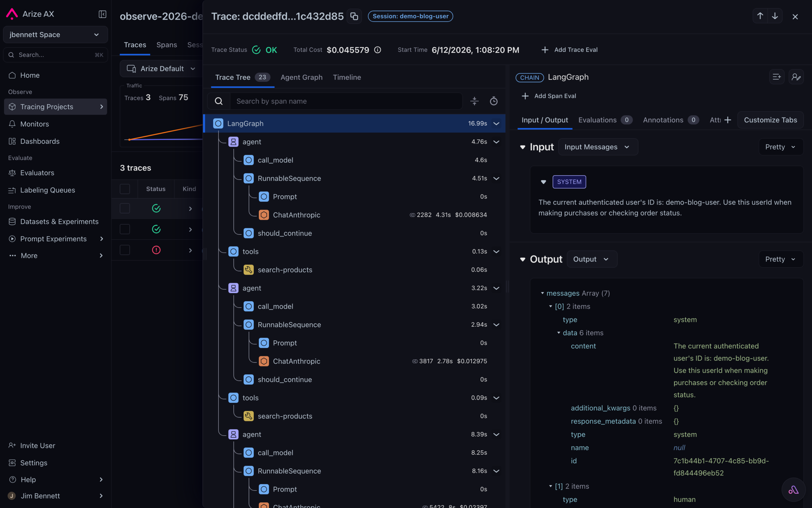Collapse the sidebar with the panel icon
This screenshot has height=508, width=812.
pyautogui.click(x=102, y=14)
